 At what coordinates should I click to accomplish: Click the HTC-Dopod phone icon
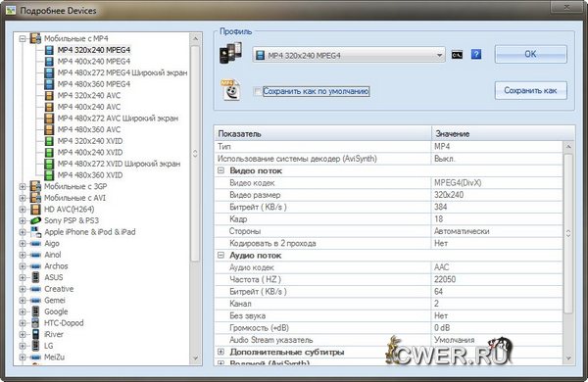[x=35, y=323]
